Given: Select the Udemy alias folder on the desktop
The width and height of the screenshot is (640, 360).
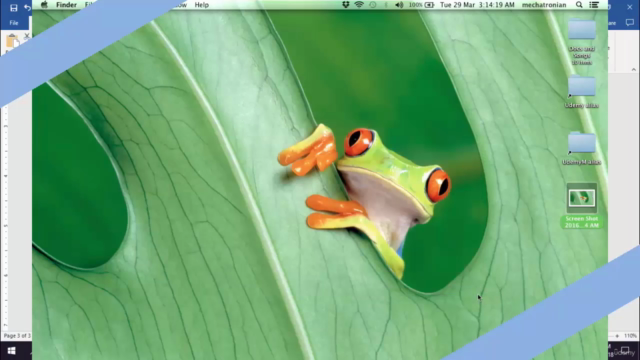Looking at the screenshot, I should [582, 87].
